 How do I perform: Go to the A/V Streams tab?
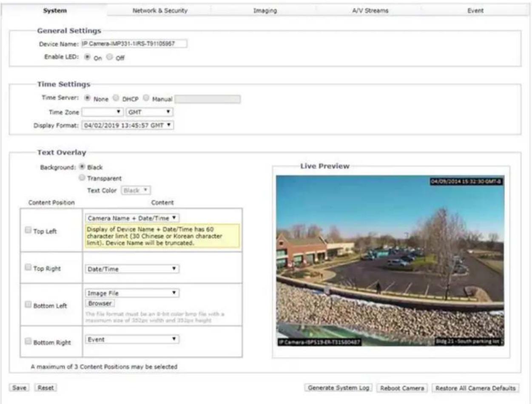370,11
